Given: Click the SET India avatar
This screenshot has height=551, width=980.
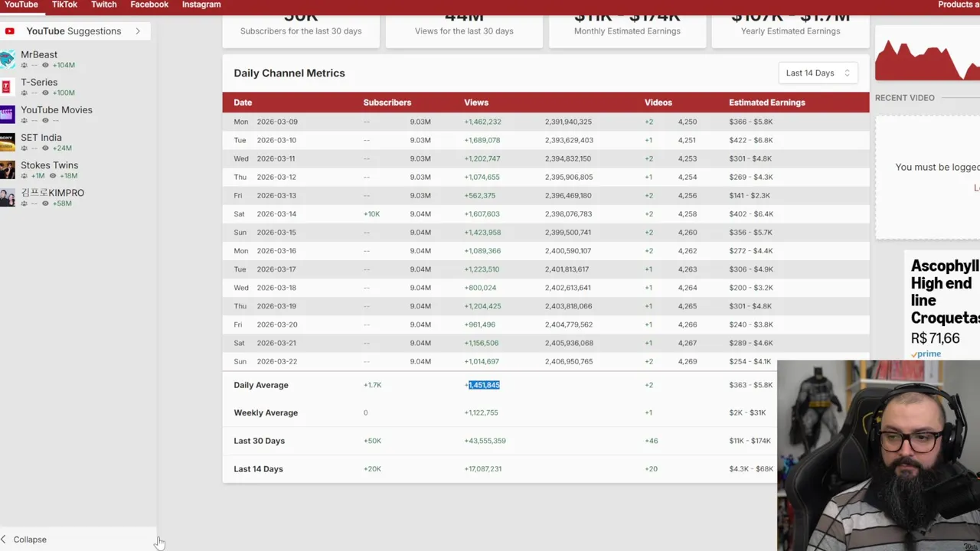Looking at the screenshot, I should (7, 142).
